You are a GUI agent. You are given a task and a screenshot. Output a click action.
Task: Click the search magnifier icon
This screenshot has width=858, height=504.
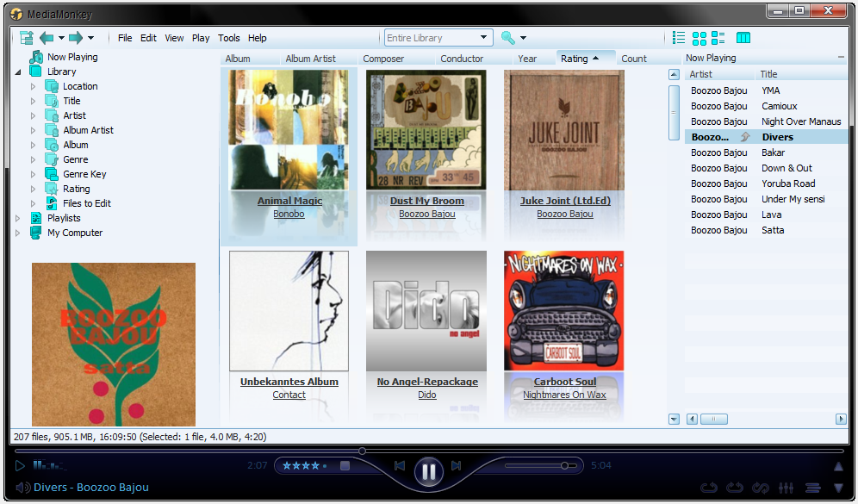pyautogui.click(x=507, y=38)
